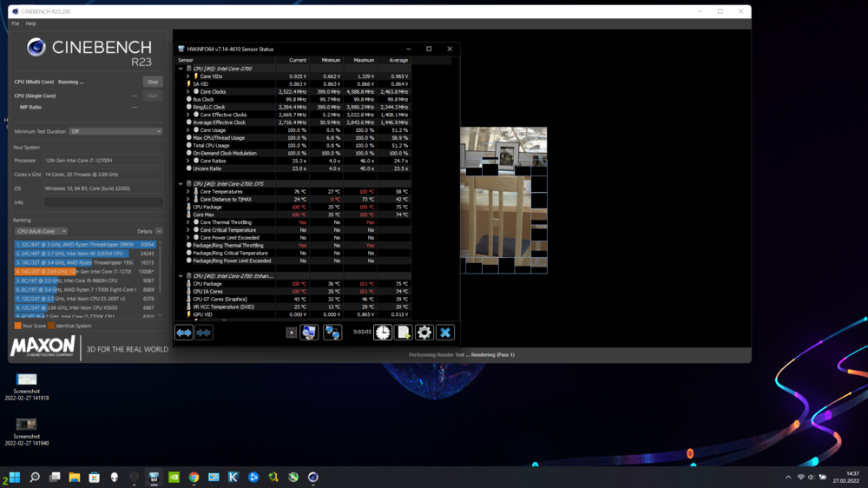
Task: Expand the Core Temperatures row
Action: [x=188, y=192]
